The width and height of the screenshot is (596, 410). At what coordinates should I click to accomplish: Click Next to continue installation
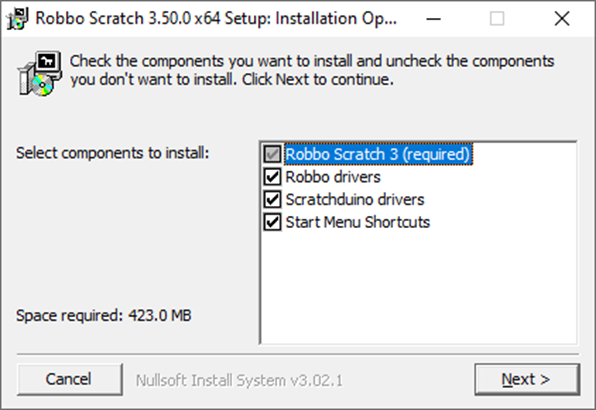[527, 379]
